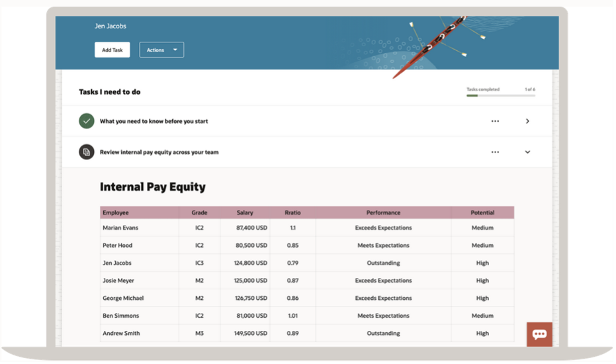Open more options for Review internal pay equity
The width and height of the screenshot is (616, 364).
click(495, 152)
